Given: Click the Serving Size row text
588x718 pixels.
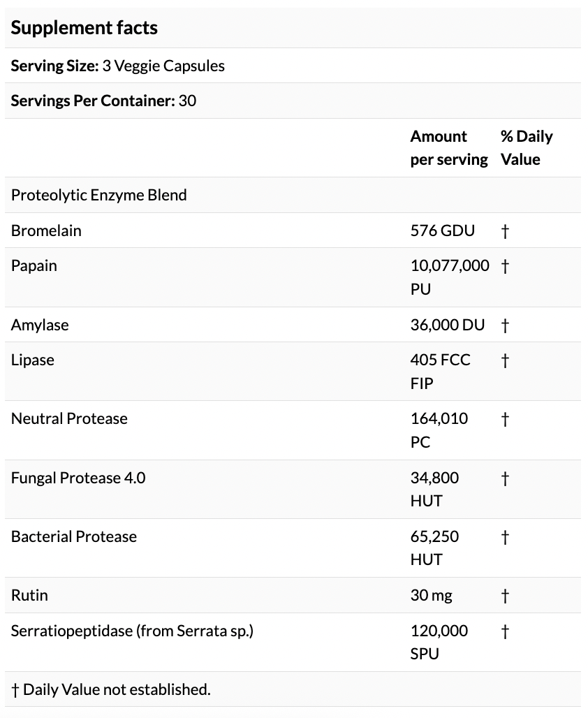Looking at the screenshot, I should (118, 66).
